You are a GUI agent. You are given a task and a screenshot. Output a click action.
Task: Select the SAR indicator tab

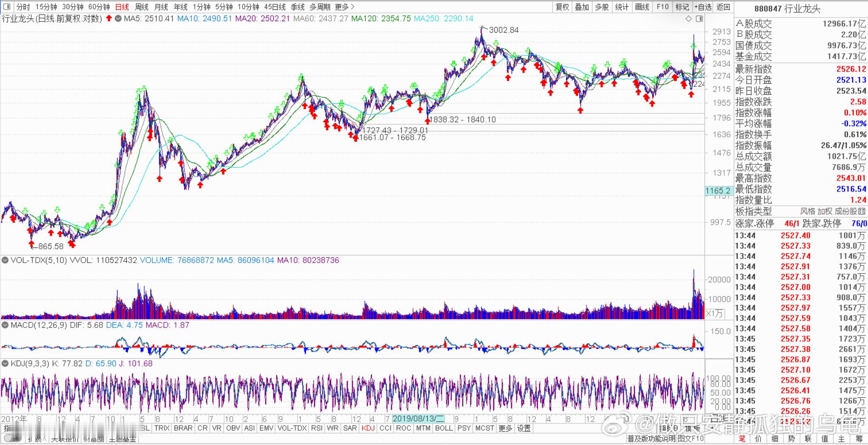pos(350,428)
